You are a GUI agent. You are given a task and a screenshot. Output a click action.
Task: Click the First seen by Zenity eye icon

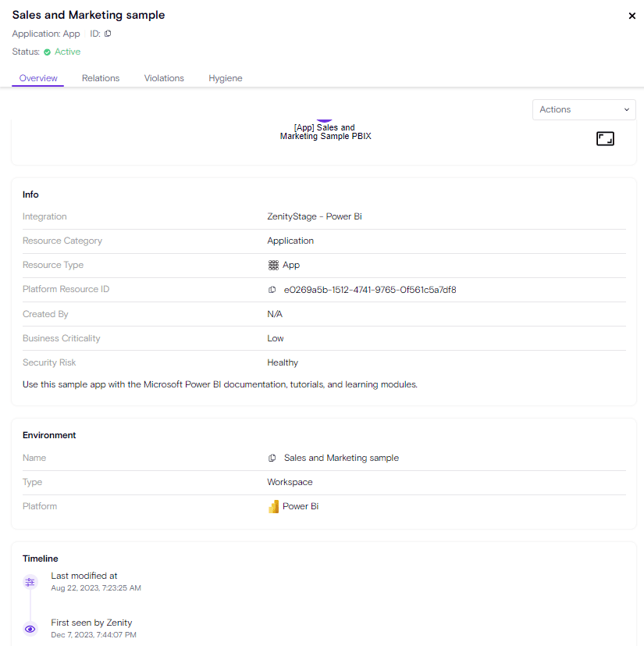(x=30, y=629)
